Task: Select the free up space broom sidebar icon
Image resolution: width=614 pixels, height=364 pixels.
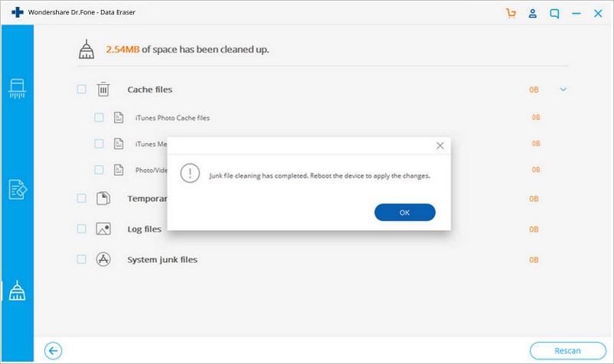Action: click(x=18, y=291)
